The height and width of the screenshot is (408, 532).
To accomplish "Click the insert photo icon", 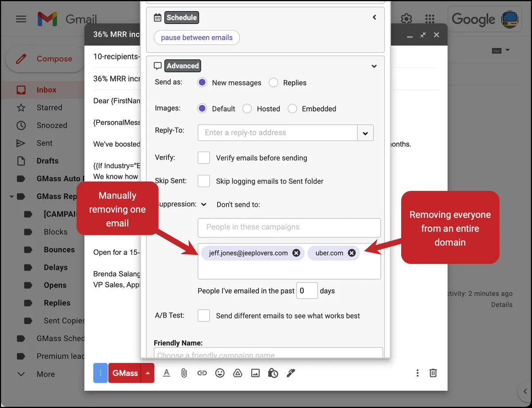I will (255, 373).
